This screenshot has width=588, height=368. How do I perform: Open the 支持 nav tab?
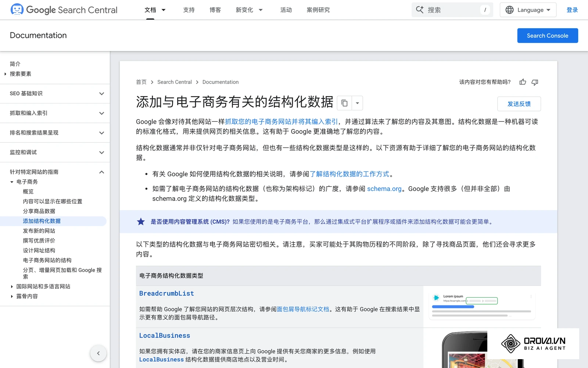[x=189, y=10]
